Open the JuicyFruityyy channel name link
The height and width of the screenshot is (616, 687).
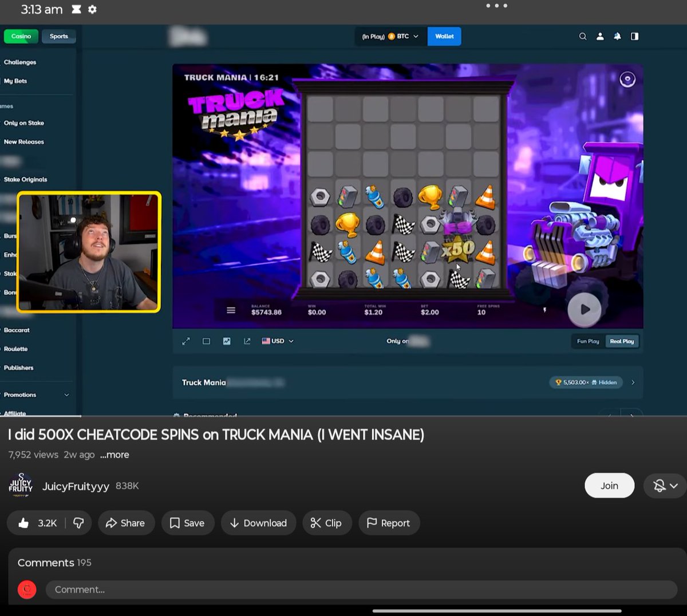click(x=76, y=486)
